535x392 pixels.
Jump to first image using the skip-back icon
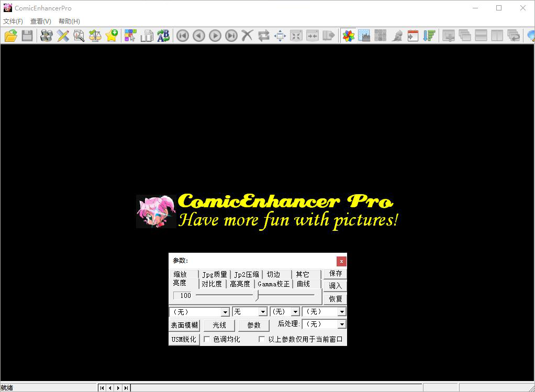click(182, 36)
